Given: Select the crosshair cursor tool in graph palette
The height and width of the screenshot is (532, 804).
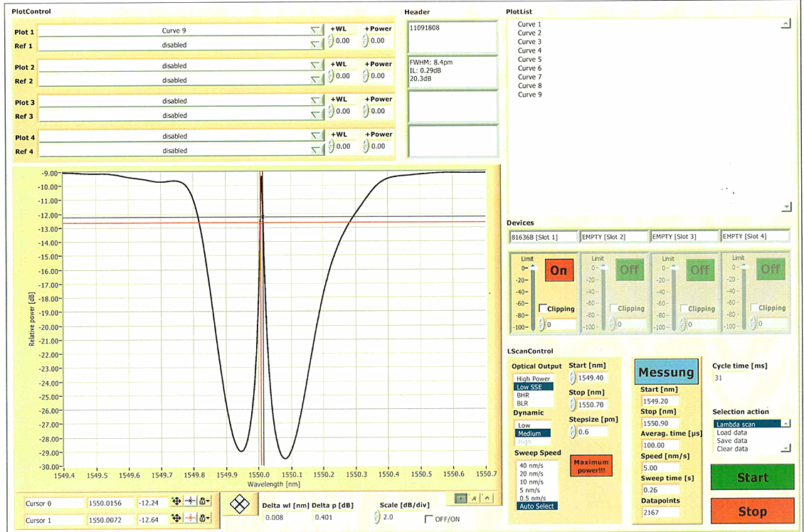Looking at the screenshot, I should (x=461, y=497).
